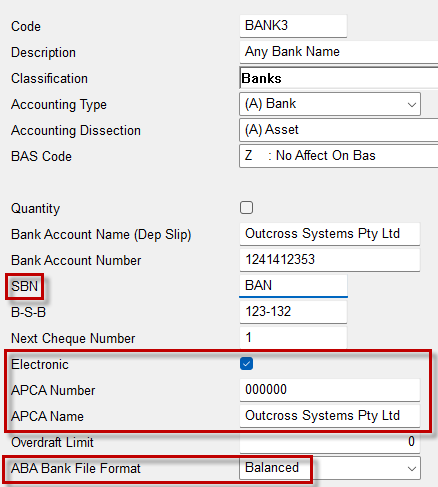This screenshot has height=487, width=438.
Task: Click the Next Cheque Number field
Action: coord(293,338)
